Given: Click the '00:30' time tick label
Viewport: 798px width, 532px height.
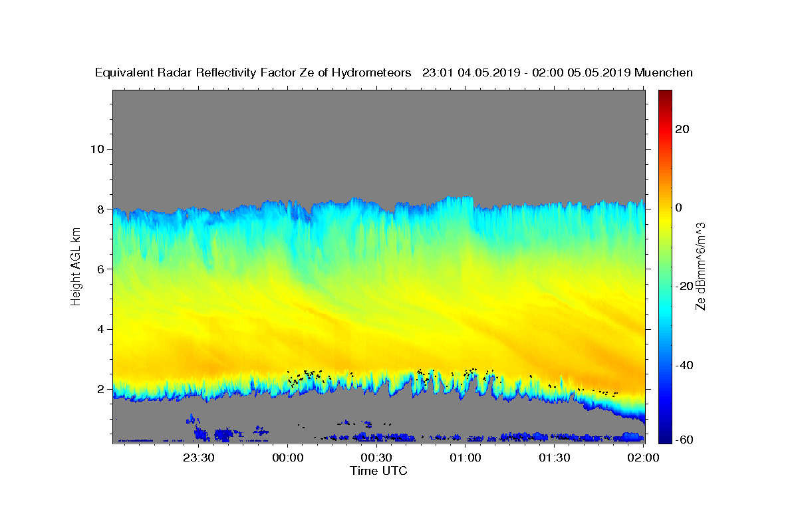Looking at the screenshot, I should coord(376,458).
